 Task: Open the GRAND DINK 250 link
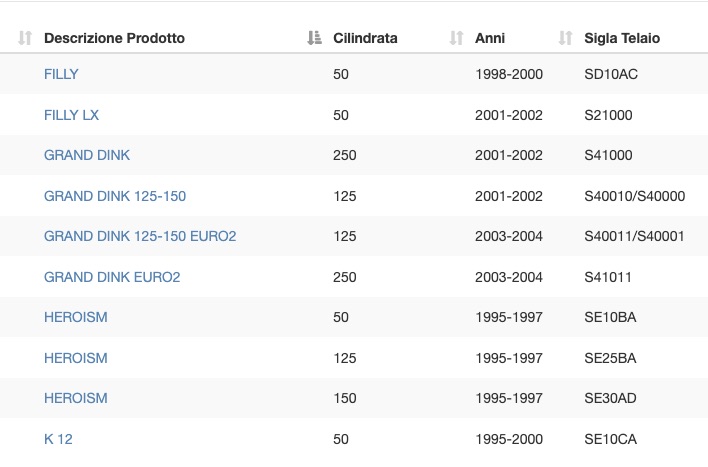pyautogui.click(x=87, y=155)
